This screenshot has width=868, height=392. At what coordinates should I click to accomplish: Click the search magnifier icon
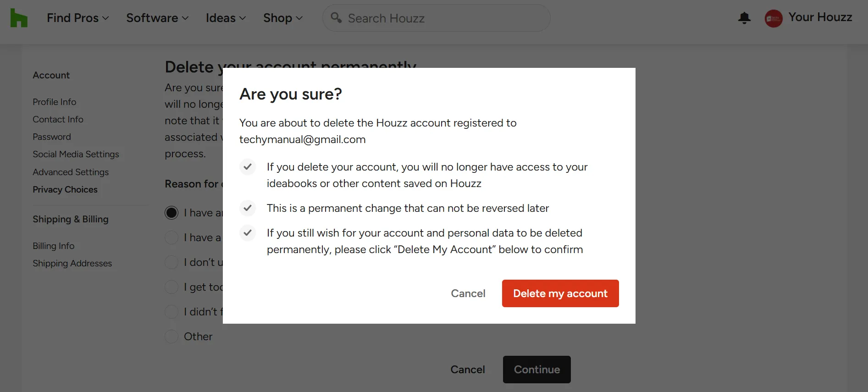(336, 18)
